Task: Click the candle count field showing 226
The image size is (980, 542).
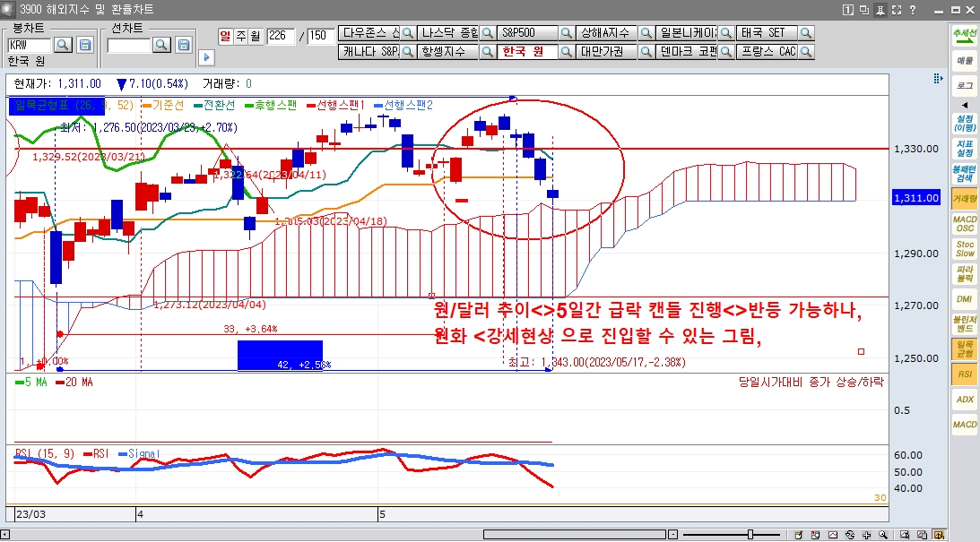Action: [x=281, y=36]
